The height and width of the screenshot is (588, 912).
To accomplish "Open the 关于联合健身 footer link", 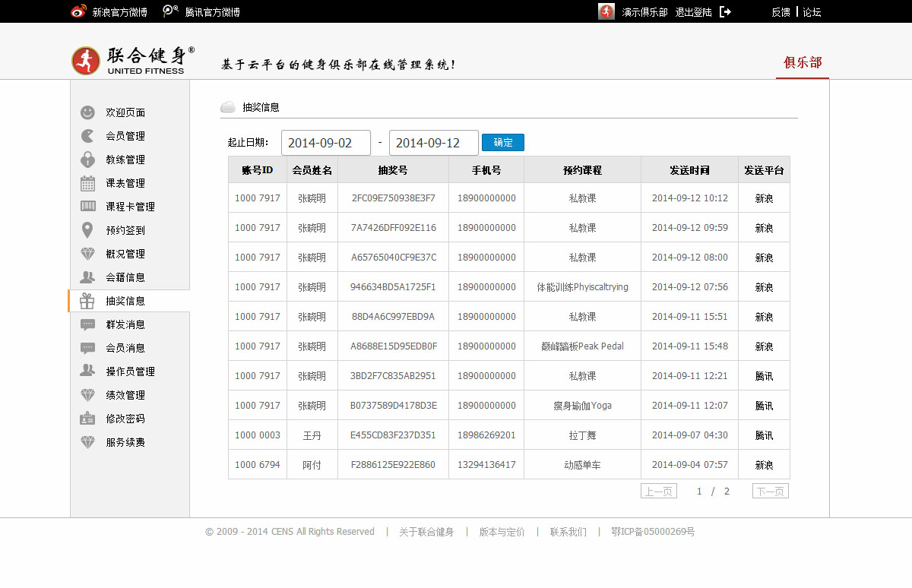I will (x=426, y=532).
